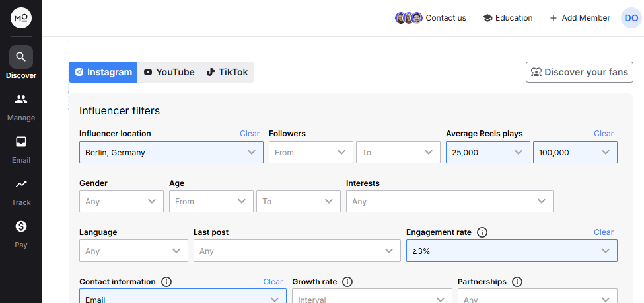The height and width of the screenshot is (303, 644).
Task: Click the Discover your fans button
Action: click(579, 72)
